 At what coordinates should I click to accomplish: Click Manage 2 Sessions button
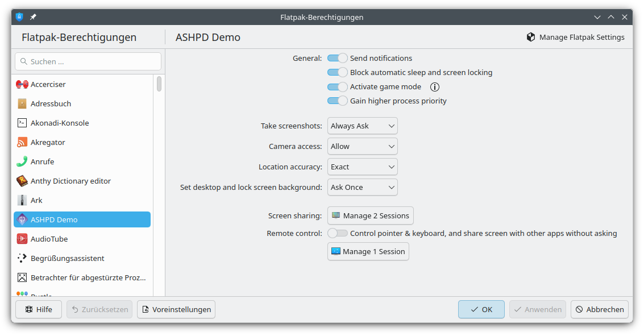(x=371, y=215)
